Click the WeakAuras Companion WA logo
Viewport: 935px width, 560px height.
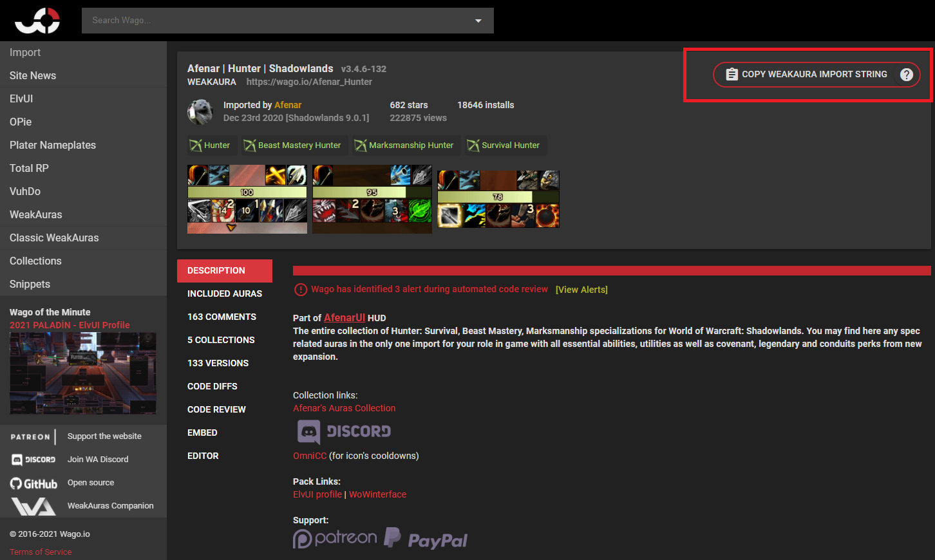33,507
